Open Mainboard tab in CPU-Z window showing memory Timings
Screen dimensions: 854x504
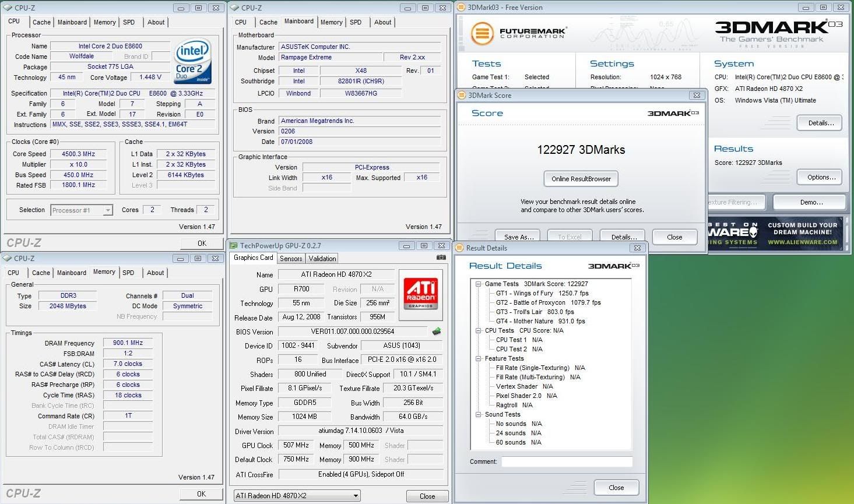coord(72,273)
